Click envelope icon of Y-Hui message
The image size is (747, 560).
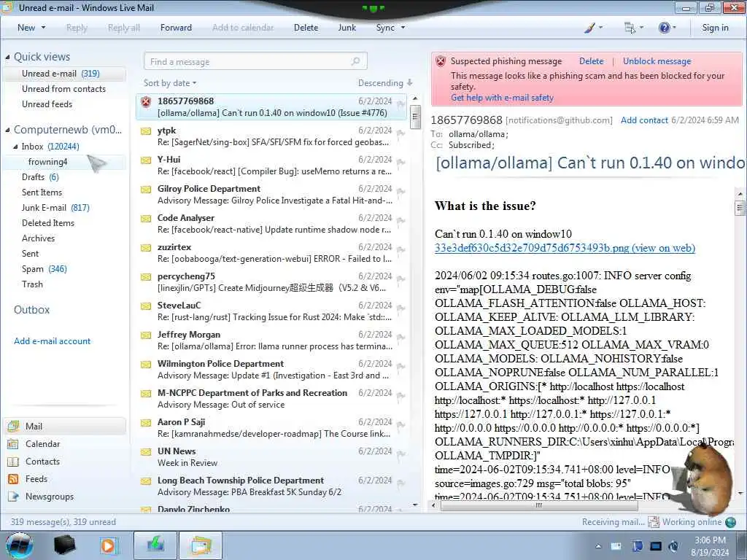click(146, 160)
